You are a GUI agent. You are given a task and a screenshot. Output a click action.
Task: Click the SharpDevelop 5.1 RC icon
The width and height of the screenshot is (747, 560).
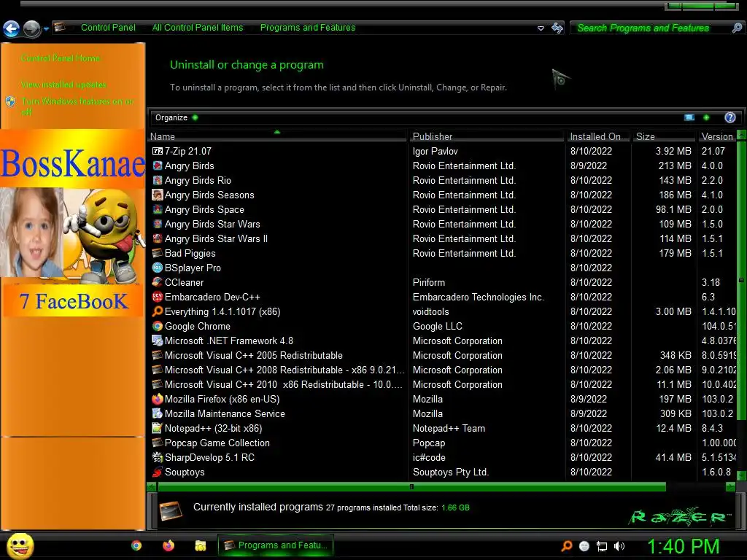158,458
